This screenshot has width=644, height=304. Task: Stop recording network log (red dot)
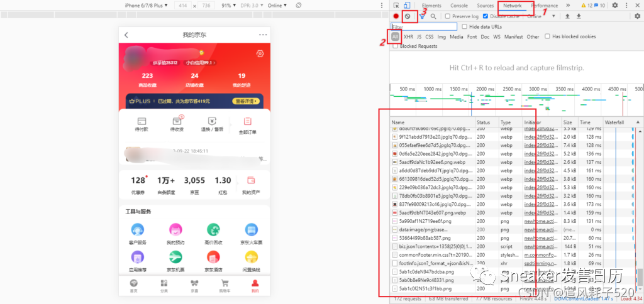(396, 16)
